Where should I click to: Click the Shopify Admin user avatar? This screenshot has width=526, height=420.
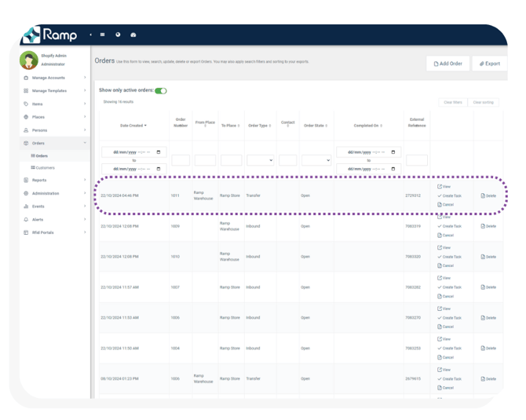[x=28, y=60]
